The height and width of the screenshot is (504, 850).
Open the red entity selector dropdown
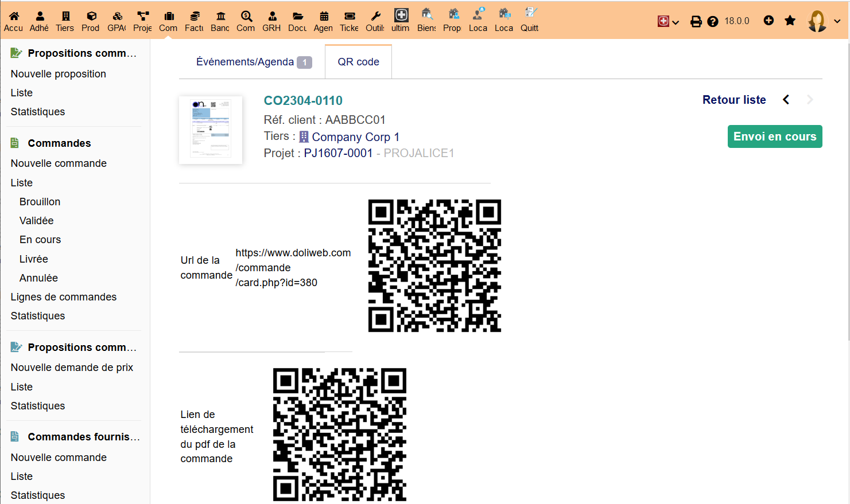coord(668,22)
